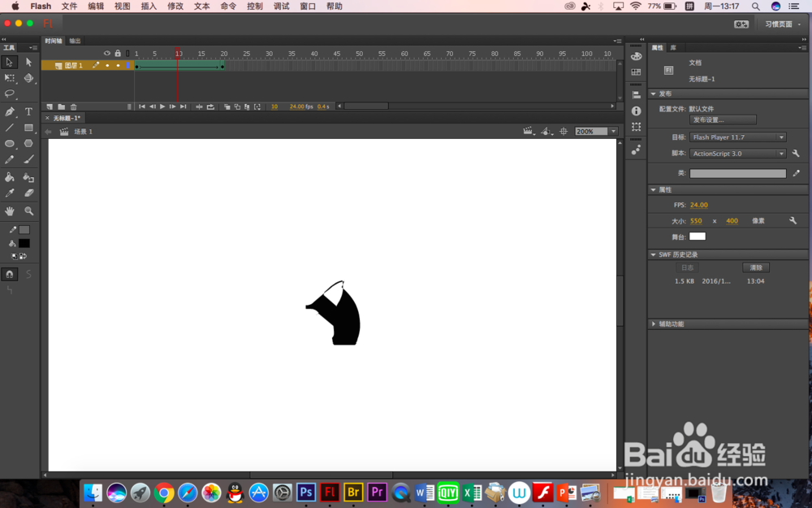812x508 pixels.
Task: Select the Pencil tool
Action: (9, 160)
